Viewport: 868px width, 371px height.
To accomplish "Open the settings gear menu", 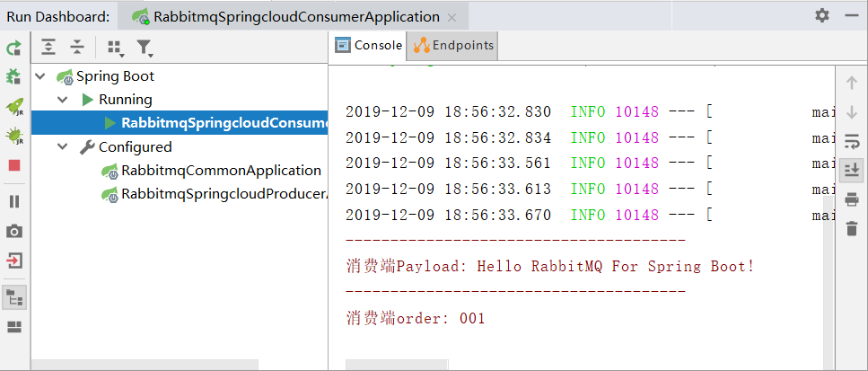I will [x=822, y=15].
